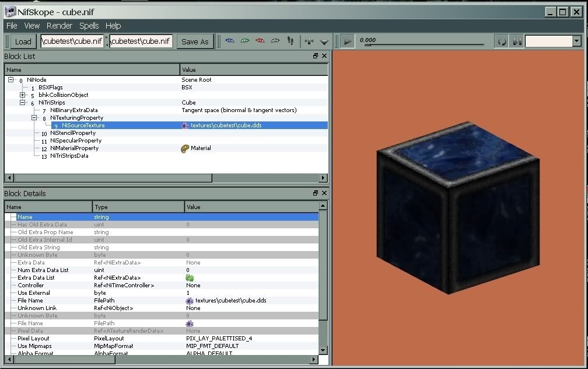Click the footprints walk view icon

pos(290,41)
